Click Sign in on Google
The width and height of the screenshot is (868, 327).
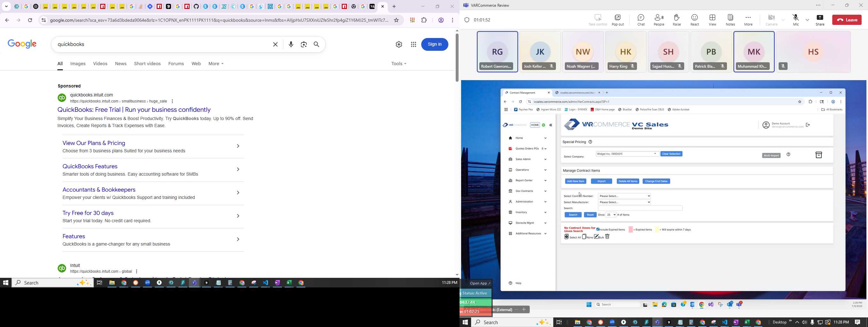[x=435, y=44]
